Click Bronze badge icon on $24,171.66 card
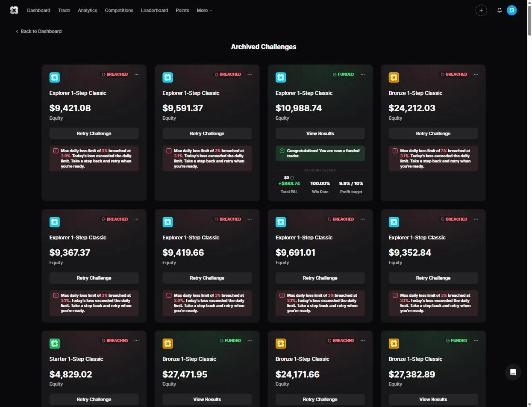The width and height of the screenshot is (532, 407). coord(281,343)
